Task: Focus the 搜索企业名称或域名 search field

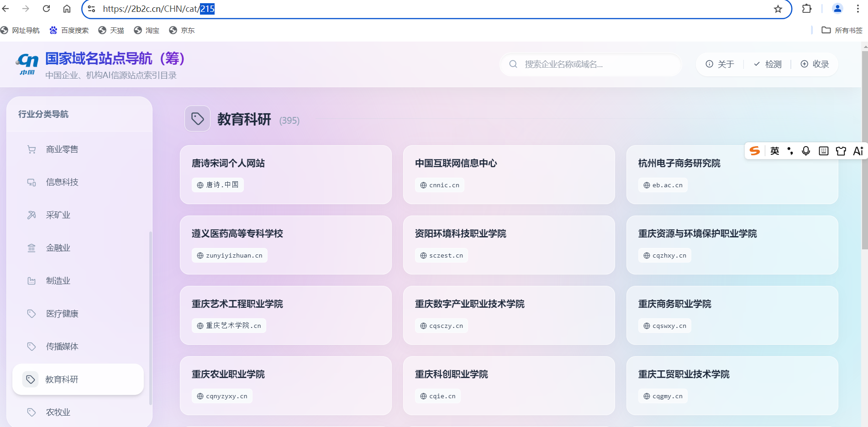Action: (590, 64)
